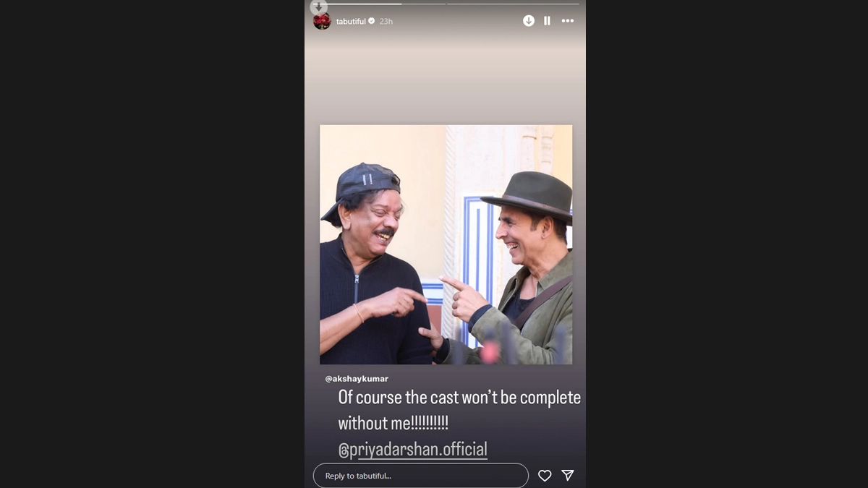Focus the 'Reply to tabutiful...' input field
The width and height of the screenshot is (868, 488).
[x=420, y=476]
